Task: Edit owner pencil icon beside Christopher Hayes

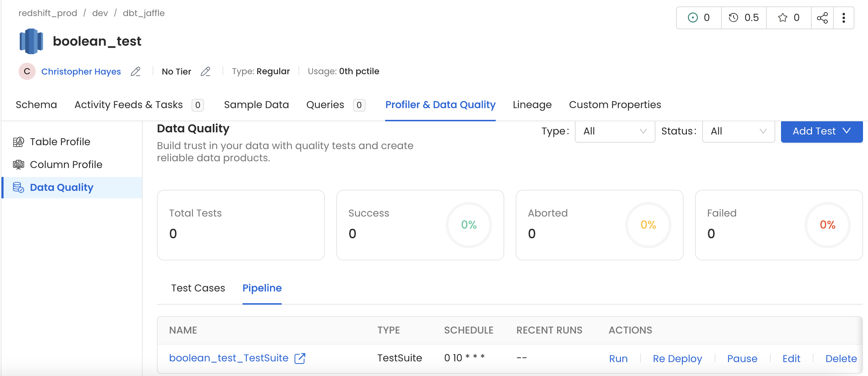Action: pos(136,72)
